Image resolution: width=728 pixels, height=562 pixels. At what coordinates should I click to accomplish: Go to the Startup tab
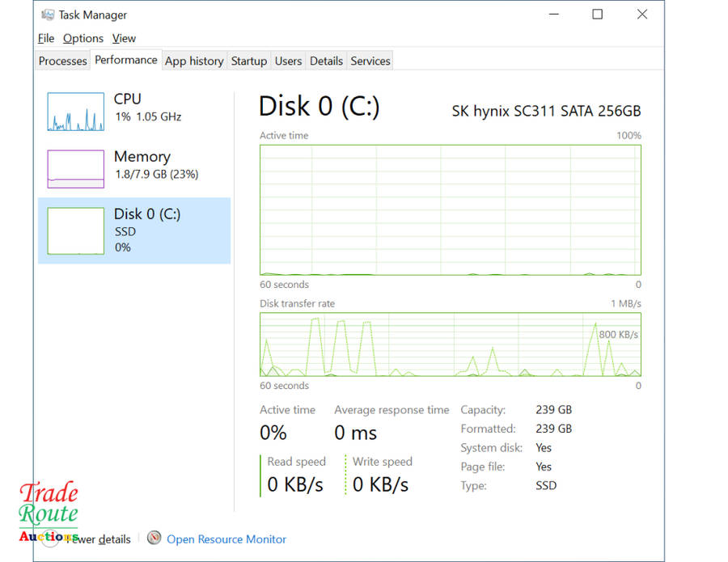[248, 61]
